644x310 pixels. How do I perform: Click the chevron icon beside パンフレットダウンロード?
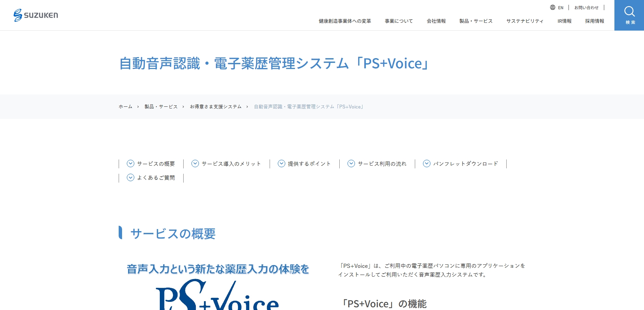point(427,163)
